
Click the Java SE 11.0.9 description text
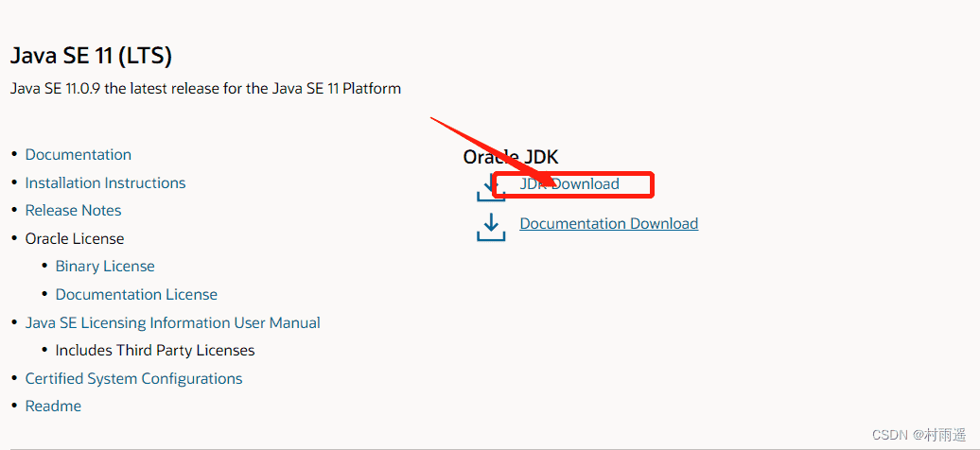(x=205, y=89)
